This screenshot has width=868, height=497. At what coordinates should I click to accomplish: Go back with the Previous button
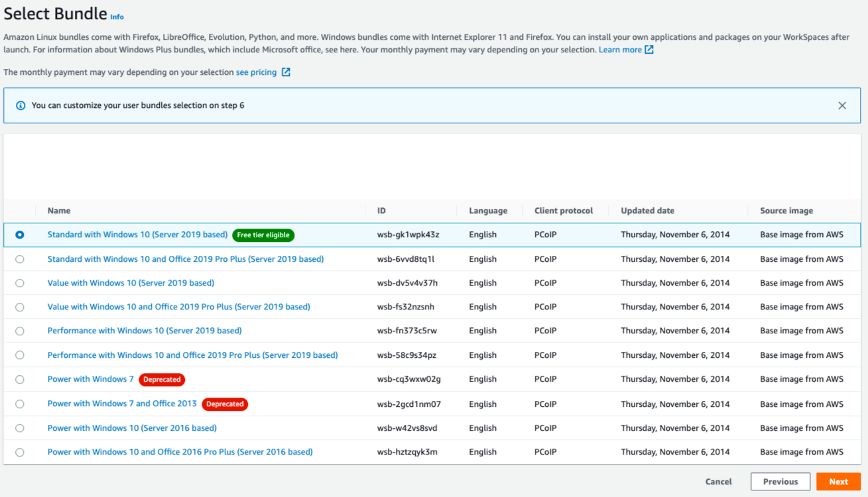click(x=780, y=482)
